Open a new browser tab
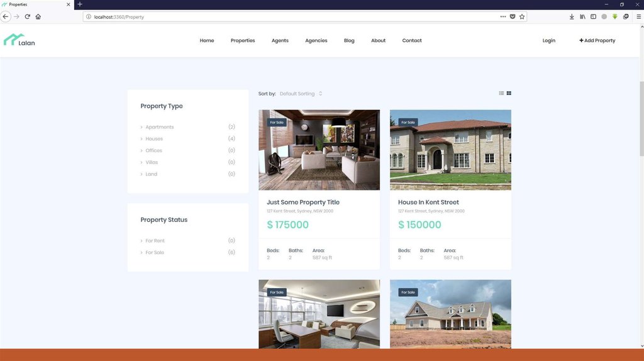Viewport: 644px width, 361px height. [x=80, y=4]
